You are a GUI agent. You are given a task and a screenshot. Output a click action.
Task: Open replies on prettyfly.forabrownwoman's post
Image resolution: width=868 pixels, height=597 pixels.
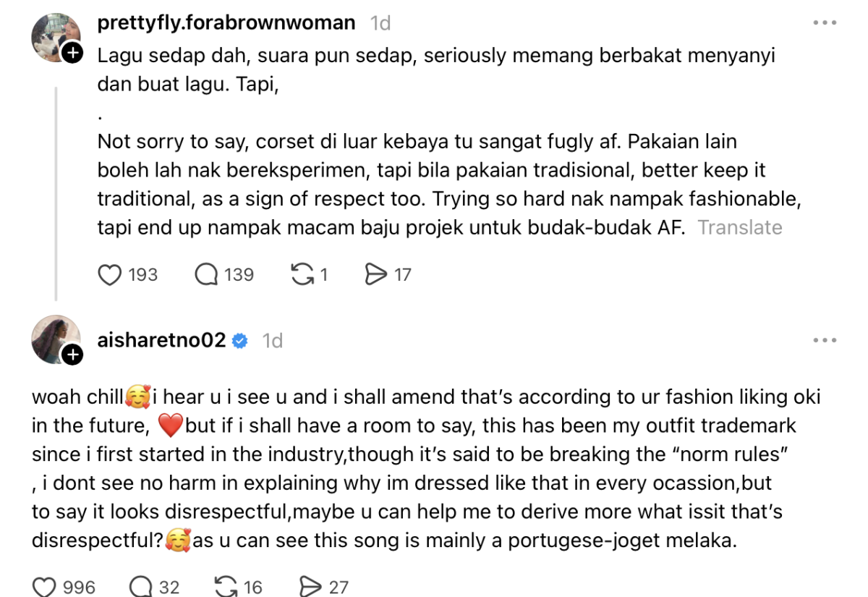(x=207, y=274)
